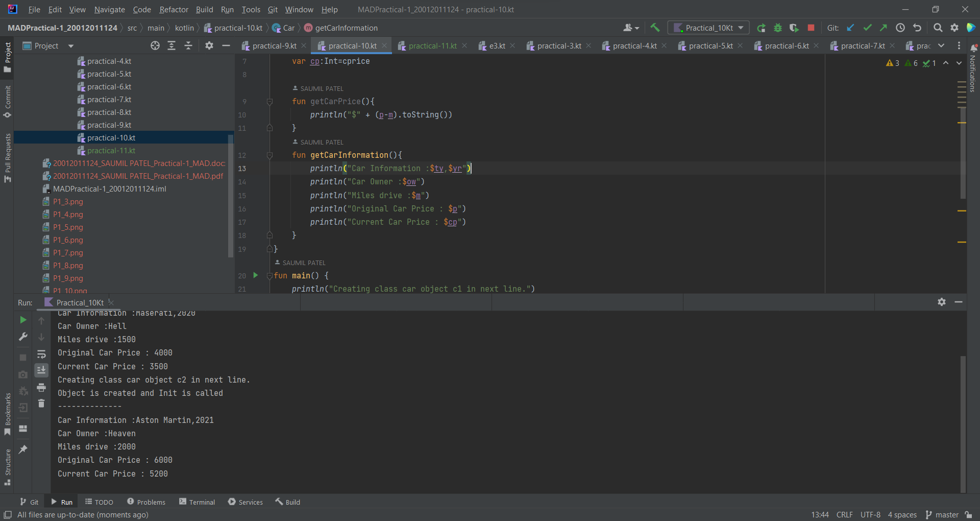This screenshot has width=980, height=521.
Task: Run main function from gutter arrow
Action: (256, 275)
